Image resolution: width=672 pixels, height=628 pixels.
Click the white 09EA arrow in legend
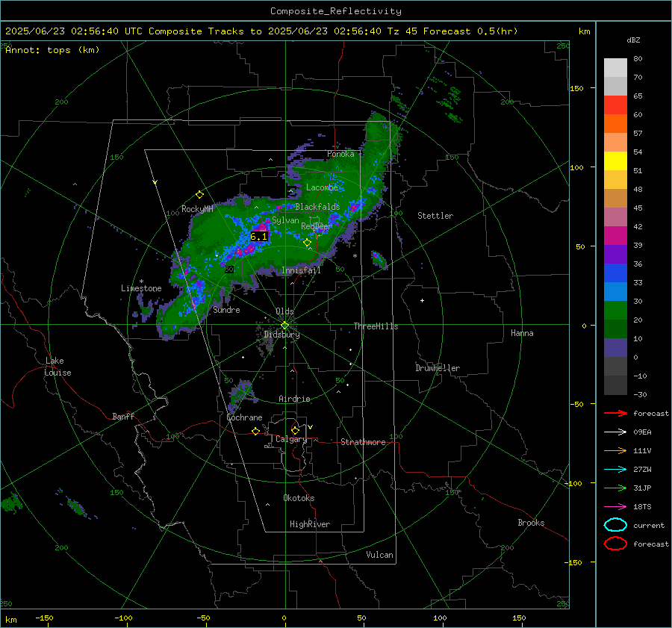pyautogui.click(x=615, y=432)
